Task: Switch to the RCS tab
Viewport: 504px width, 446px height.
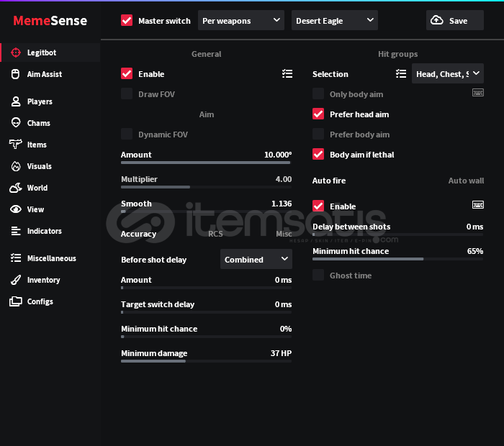Action: pyautogui.click(x=215, y=234)
